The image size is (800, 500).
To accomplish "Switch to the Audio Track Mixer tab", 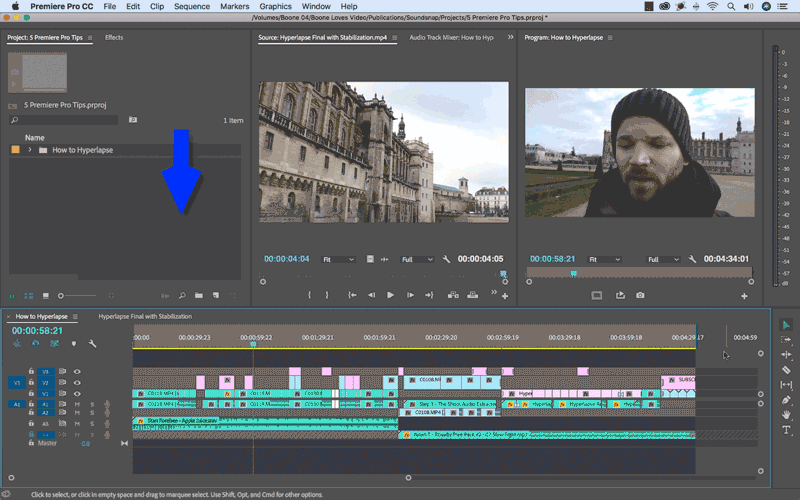I will point(452,38).
